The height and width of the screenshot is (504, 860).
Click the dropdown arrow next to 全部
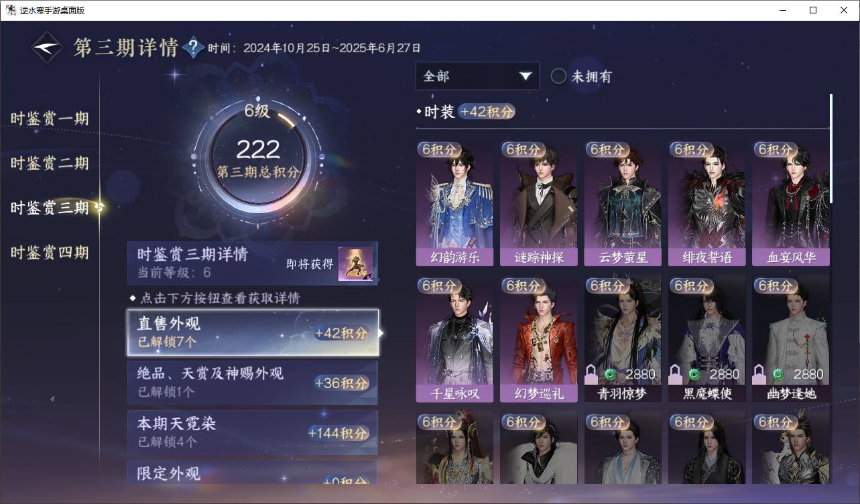525,76
